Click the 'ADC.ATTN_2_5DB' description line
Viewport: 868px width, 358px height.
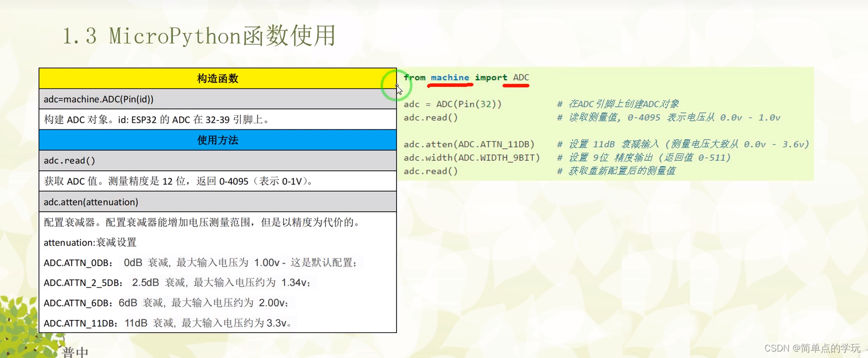point(177,283)
